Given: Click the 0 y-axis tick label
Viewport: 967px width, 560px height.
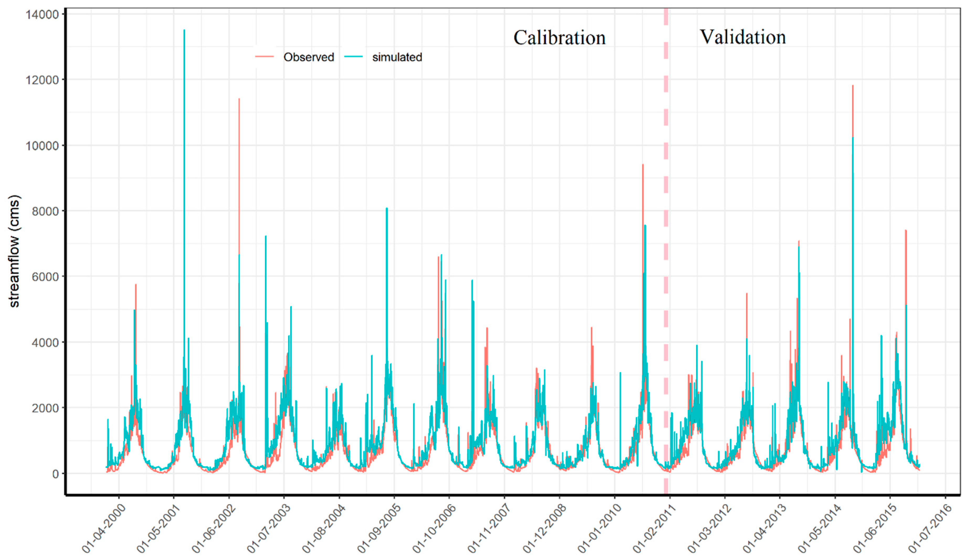Looking at the screenshot, I should click(56, 474).
